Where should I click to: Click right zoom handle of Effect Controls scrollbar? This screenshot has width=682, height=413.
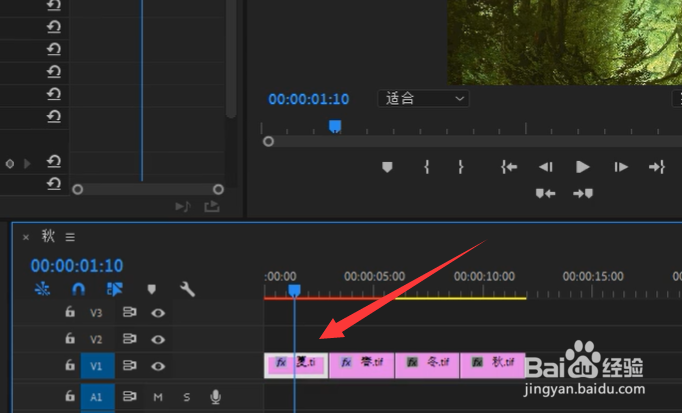tap(218, 190)
